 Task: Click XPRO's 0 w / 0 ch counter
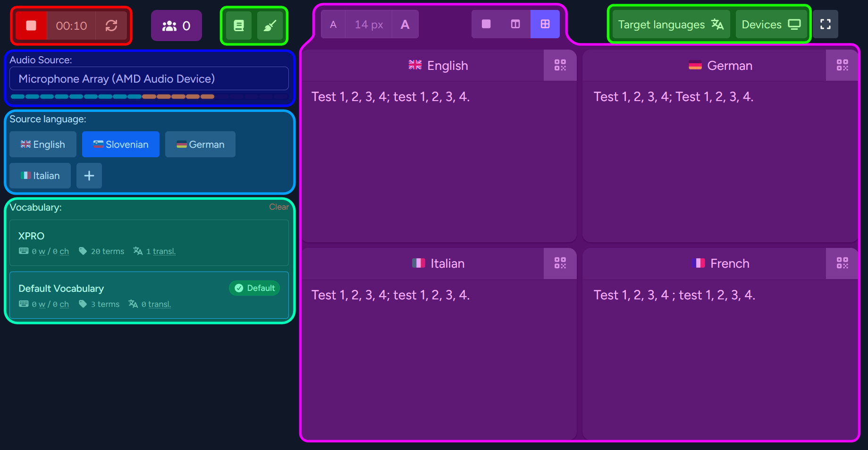point(44,251)
